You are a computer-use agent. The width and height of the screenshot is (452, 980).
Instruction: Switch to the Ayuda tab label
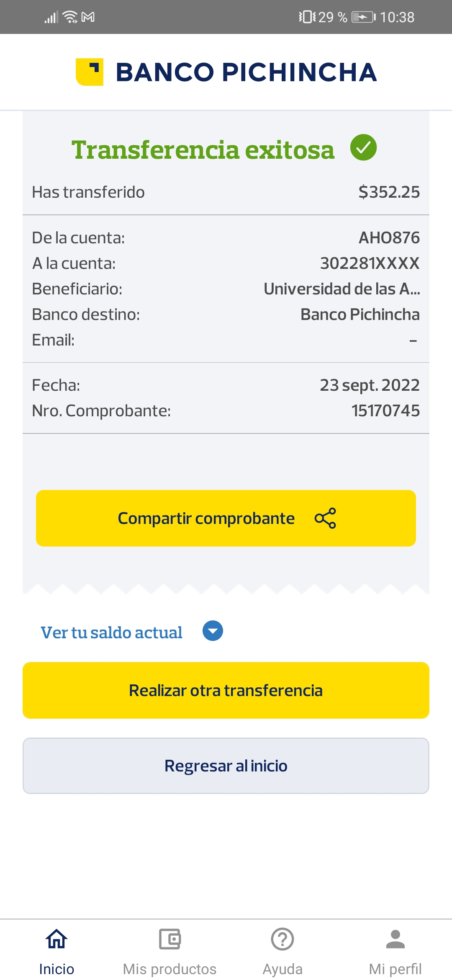tap(282, 969)
